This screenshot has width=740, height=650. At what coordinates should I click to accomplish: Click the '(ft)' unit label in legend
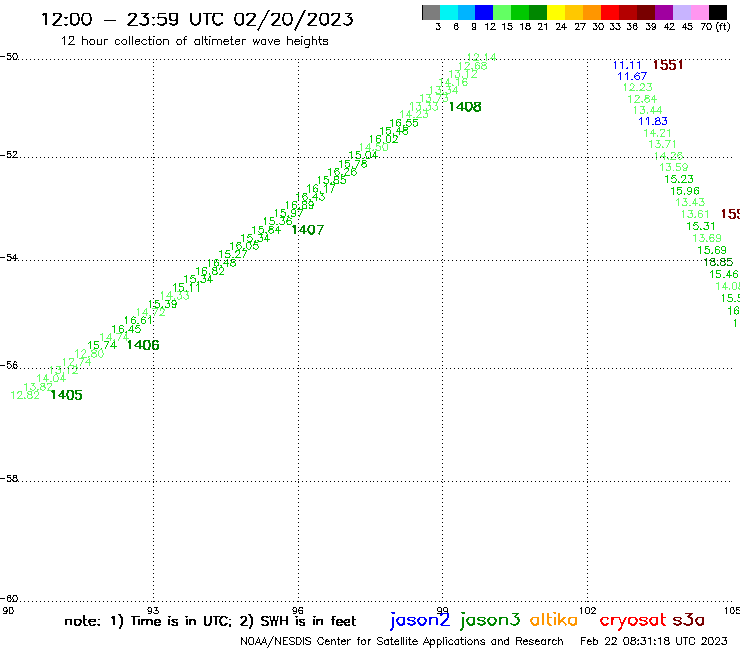point(723,27)
